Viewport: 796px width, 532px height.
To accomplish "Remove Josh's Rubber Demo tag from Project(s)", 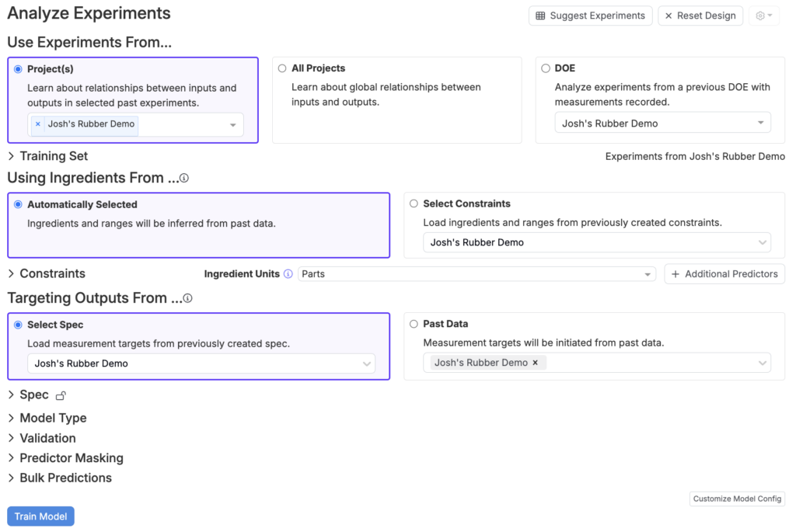I will pos(37,124).
